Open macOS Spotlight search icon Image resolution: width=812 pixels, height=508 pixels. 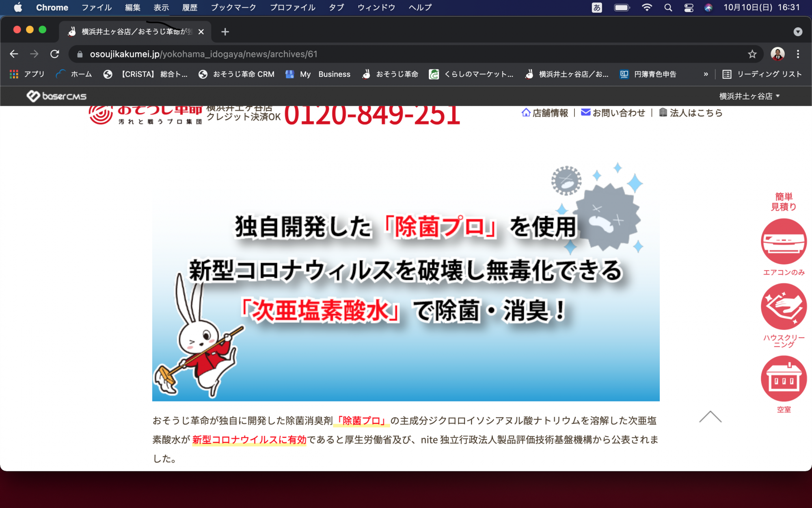(668, 8)
